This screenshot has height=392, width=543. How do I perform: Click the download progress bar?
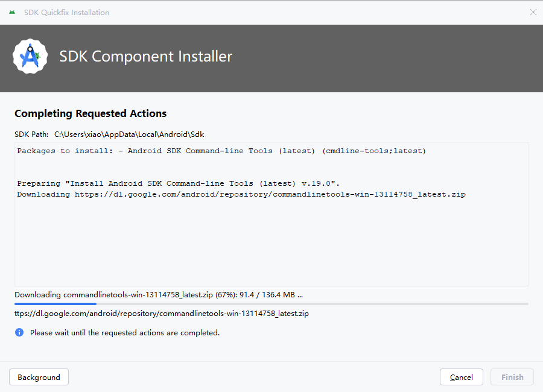tap(271, 304)
